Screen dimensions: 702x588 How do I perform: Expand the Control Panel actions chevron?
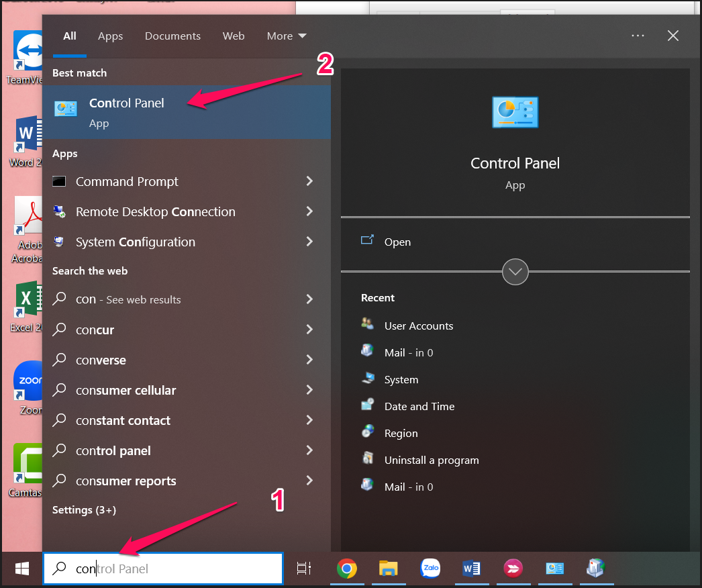[515, 272]
